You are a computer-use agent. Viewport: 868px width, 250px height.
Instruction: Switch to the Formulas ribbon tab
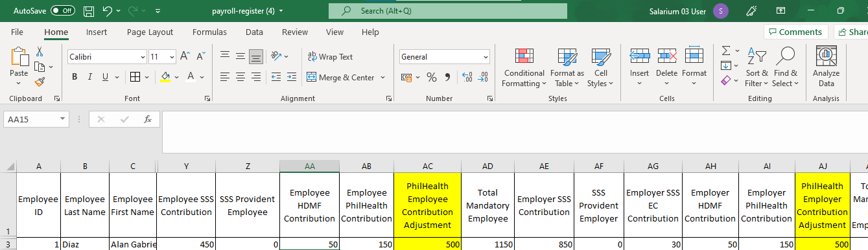tap(209, 32)
